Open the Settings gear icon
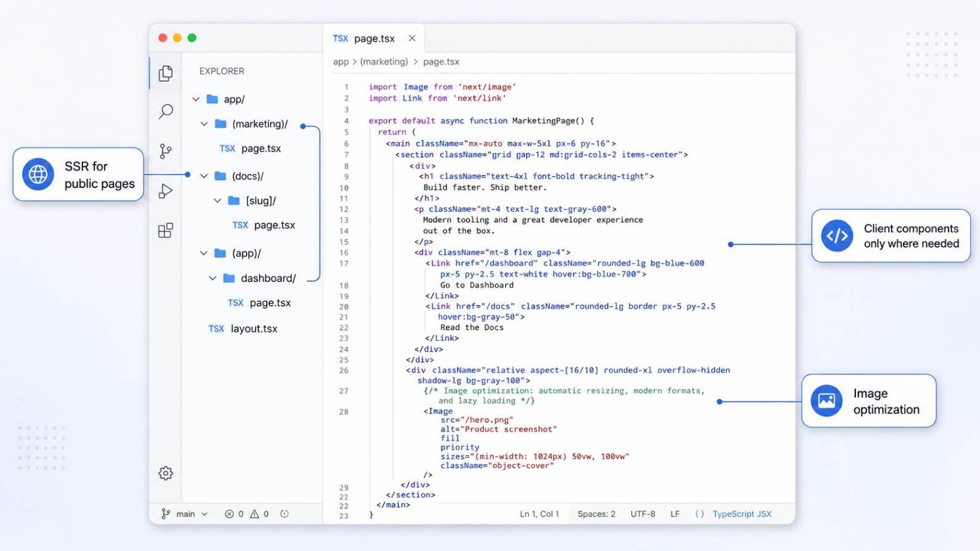 (x=165, y=473)
